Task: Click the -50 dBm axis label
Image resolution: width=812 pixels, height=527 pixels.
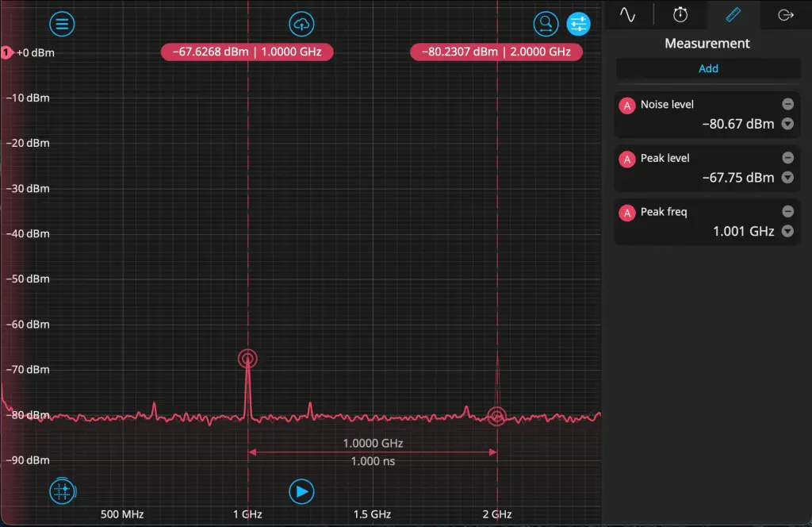Action: pyautogui.click(x=28, y=279)
